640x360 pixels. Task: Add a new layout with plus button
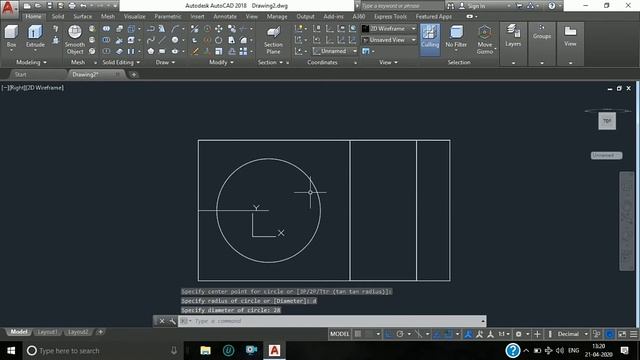pos(100,332)
